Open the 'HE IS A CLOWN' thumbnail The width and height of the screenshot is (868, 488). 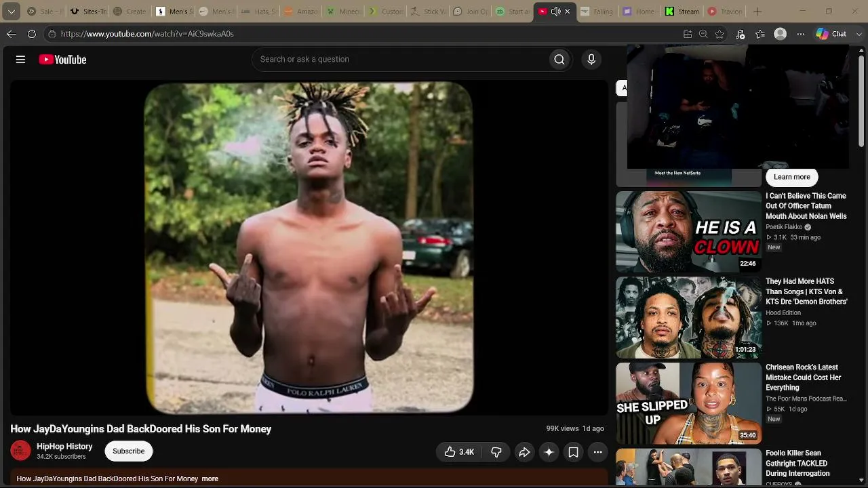(x=688, y=232)
